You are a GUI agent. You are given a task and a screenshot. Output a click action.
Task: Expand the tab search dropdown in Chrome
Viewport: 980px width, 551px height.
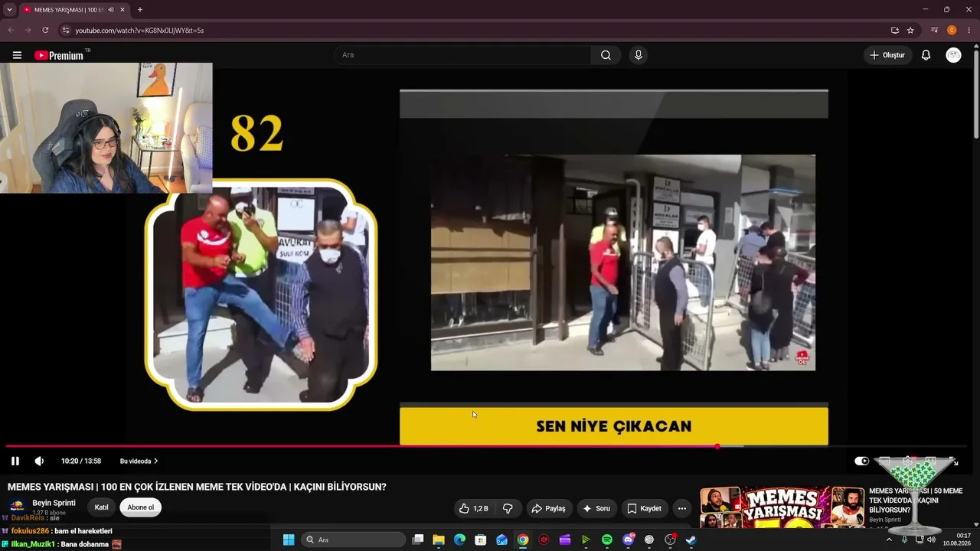coord(9,10)
